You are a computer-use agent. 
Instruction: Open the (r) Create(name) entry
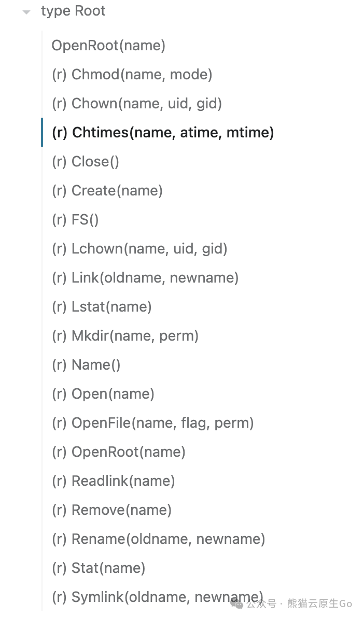pos(107,191)
